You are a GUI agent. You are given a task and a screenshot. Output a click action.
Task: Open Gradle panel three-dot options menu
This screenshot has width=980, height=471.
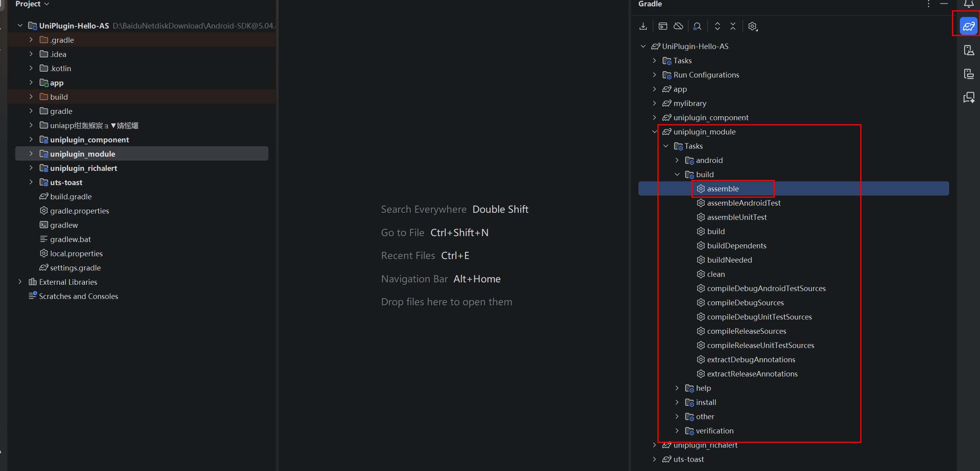[929, 4]
